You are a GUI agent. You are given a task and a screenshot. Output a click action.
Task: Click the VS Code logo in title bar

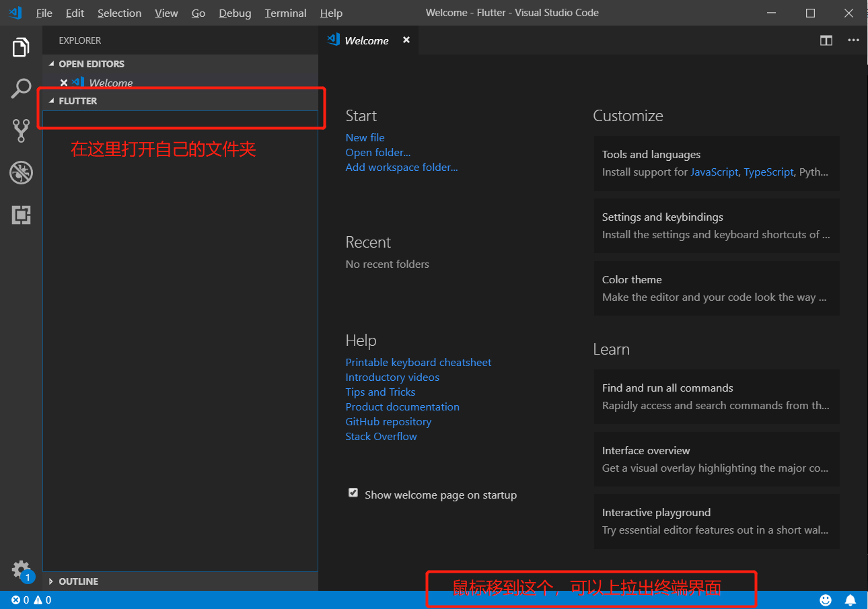(15, 13)
